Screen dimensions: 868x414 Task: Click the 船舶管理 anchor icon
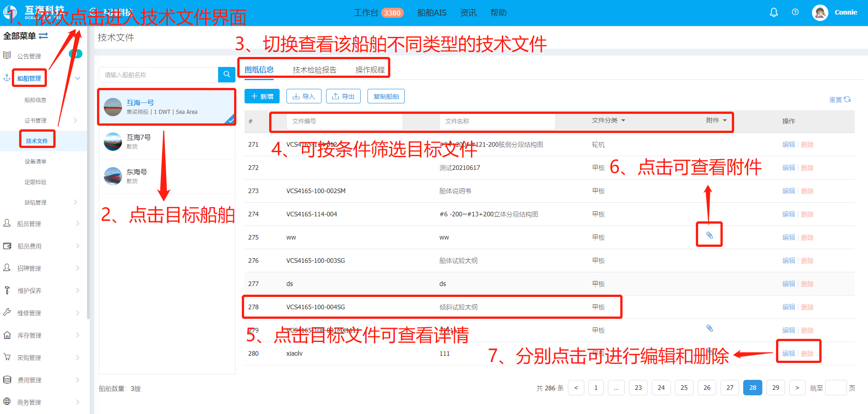7,78
